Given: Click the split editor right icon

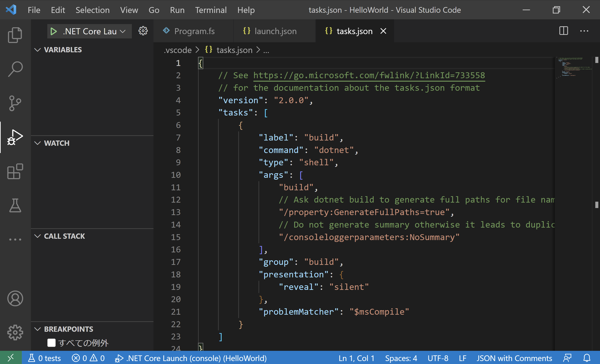Looking at the screenshot, I should coord(563,31).
